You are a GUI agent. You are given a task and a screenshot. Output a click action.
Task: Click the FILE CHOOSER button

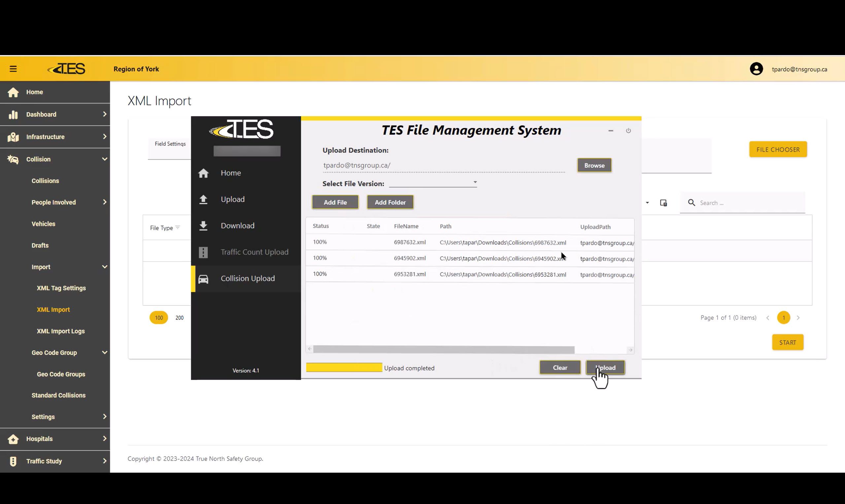pyautogui.click(x=778, y=149)
